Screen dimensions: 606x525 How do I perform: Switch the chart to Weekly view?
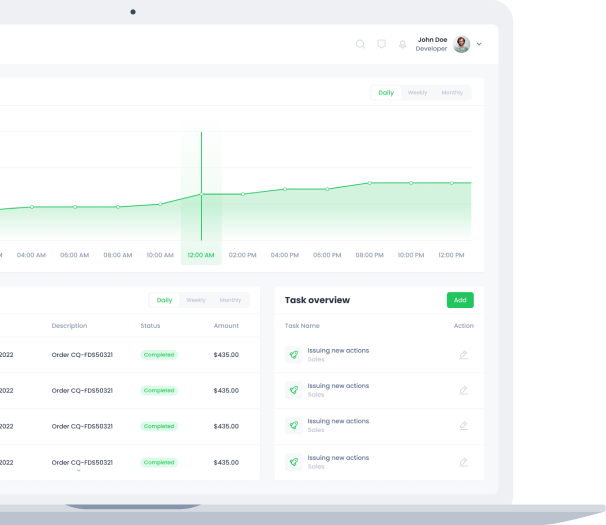click(417, 93)
